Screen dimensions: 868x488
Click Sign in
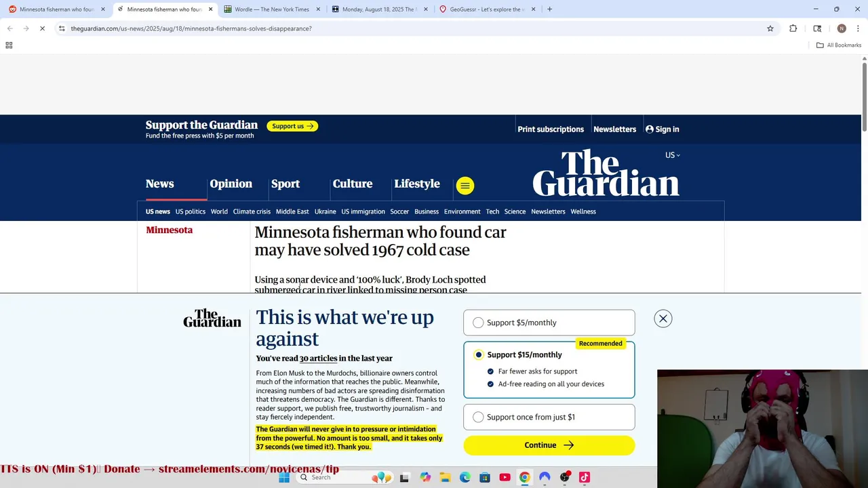click(x=662, y=129)
